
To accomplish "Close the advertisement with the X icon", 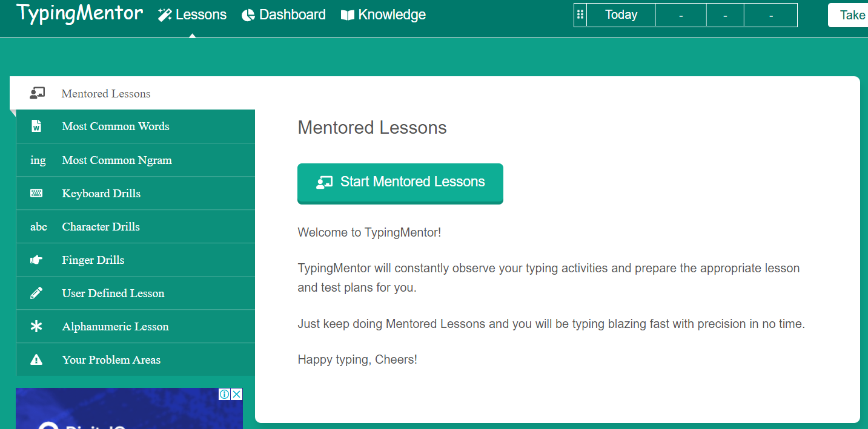I will [x=237, y=394].
